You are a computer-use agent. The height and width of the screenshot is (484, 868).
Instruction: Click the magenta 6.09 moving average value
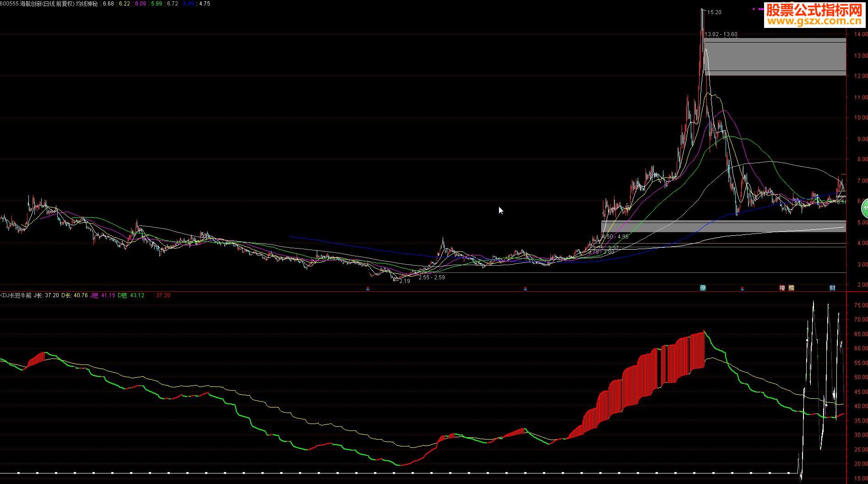click(x=141, y=3)
